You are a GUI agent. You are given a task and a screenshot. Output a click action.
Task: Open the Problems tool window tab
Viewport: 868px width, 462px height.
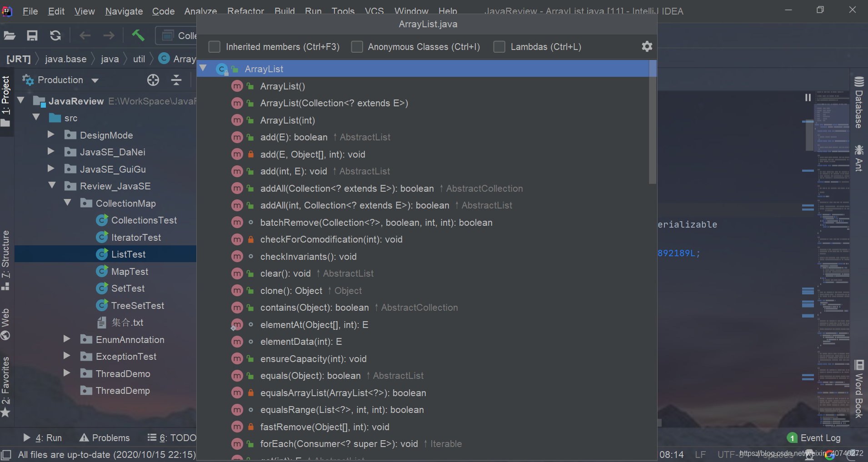(x=105, y=438)
